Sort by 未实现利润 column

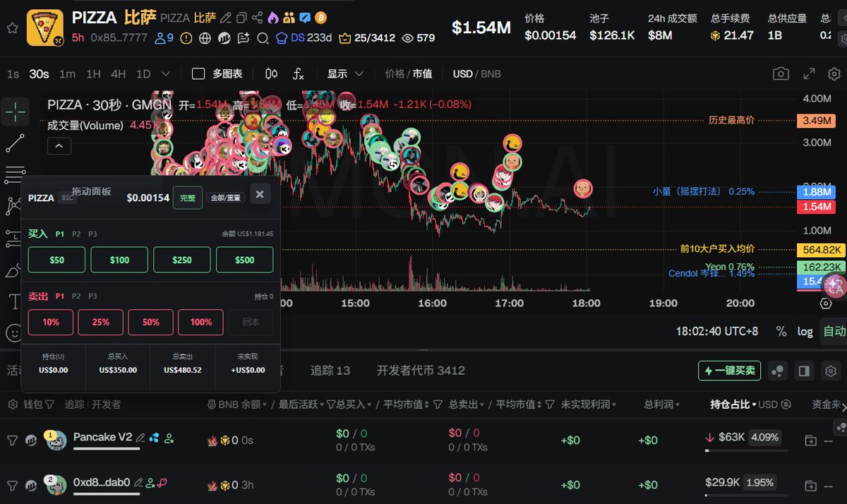589,404
